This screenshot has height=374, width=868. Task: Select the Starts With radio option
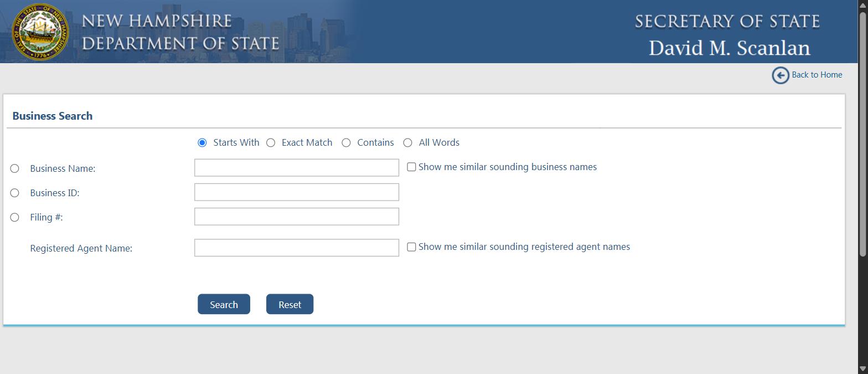pos(202,143)
